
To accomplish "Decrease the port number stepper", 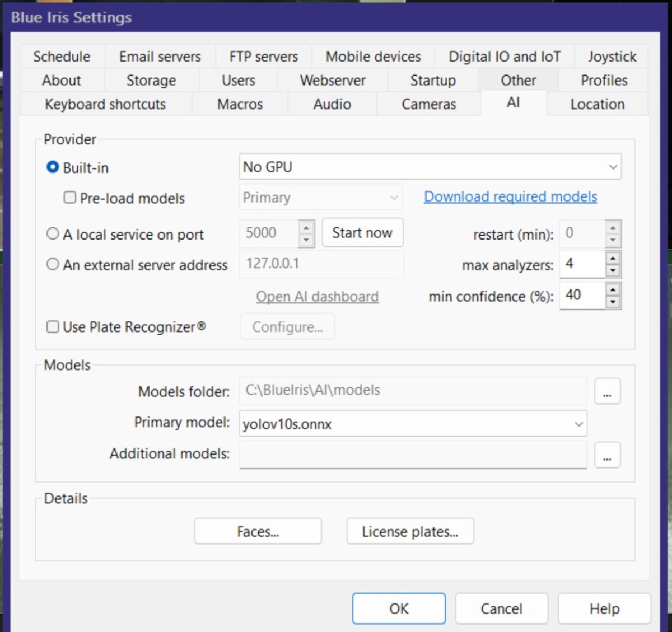I will (306, 240).
